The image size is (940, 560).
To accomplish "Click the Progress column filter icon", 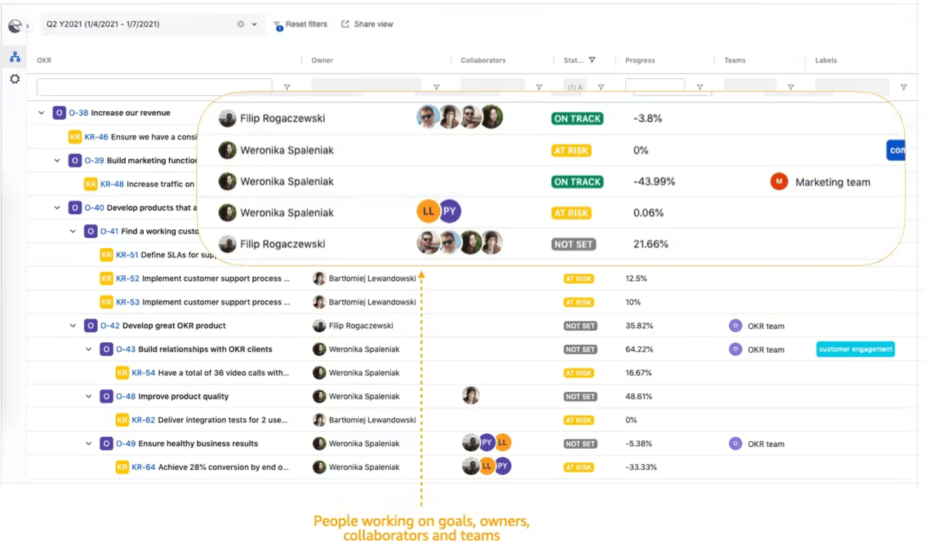I will coord(700,86).
